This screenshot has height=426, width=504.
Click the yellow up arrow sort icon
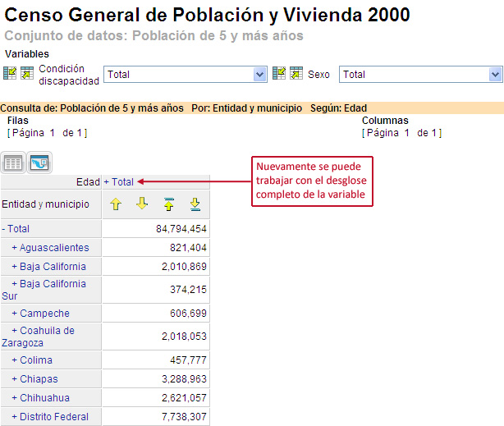[x=116, y=204]
